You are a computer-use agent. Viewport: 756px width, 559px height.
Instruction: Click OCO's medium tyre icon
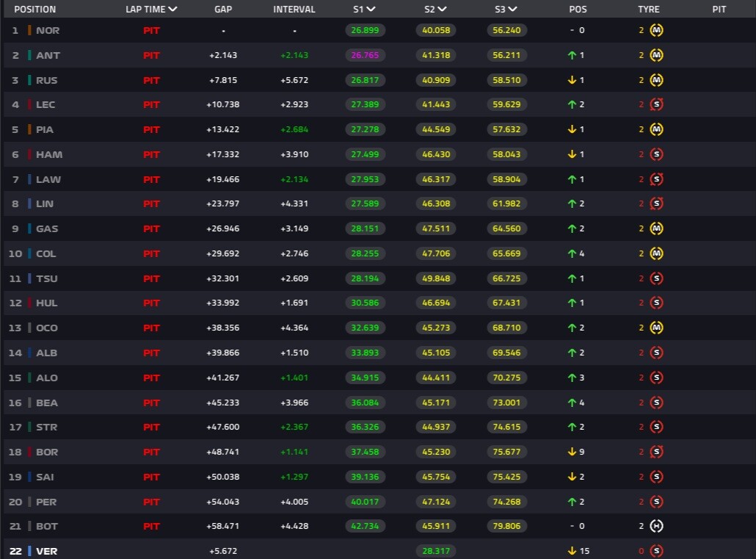656,328
